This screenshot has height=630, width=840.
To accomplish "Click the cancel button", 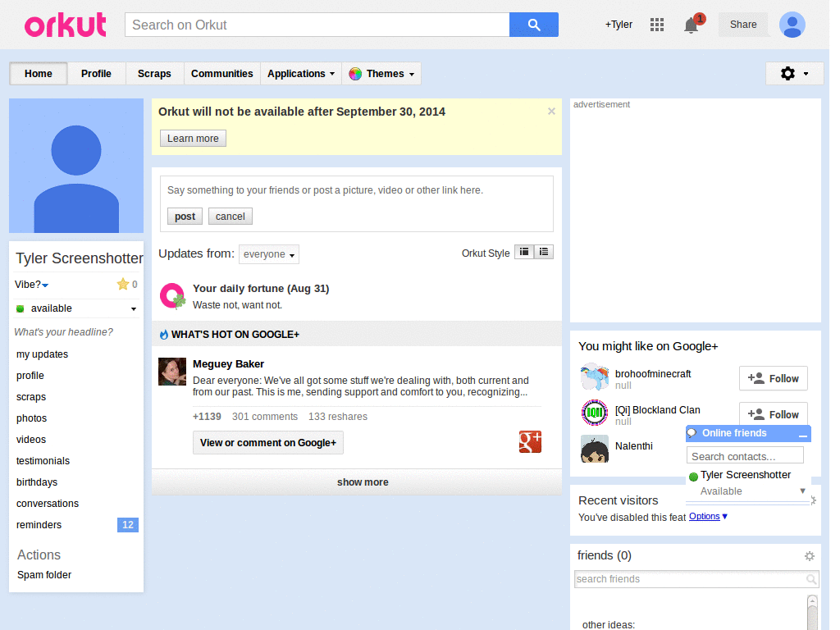I will tap(231, 217).
